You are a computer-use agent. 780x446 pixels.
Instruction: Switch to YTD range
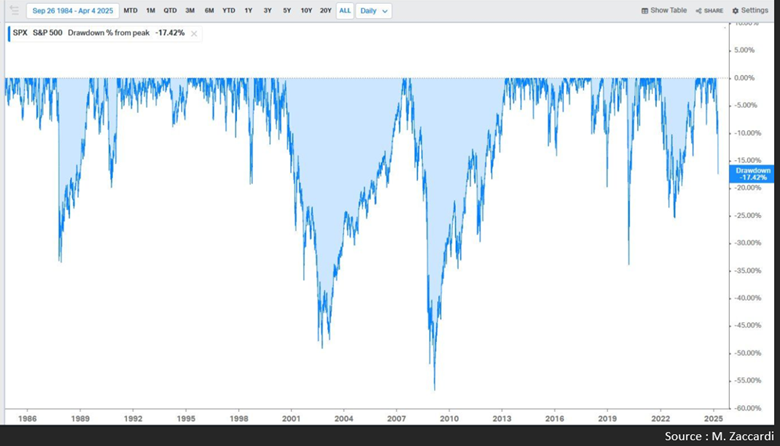click(x=229, y=11)
